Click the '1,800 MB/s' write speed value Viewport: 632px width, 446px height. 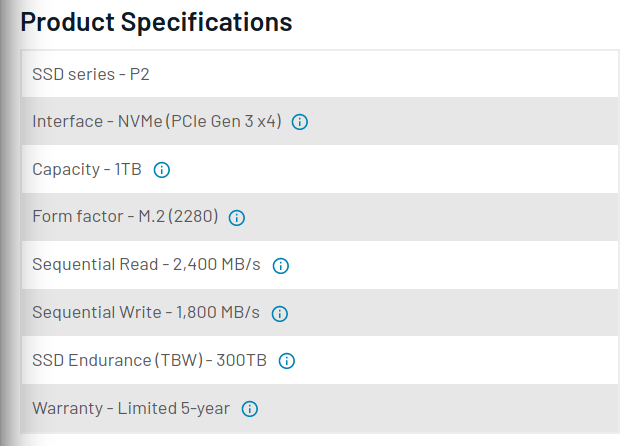[217, 313]
